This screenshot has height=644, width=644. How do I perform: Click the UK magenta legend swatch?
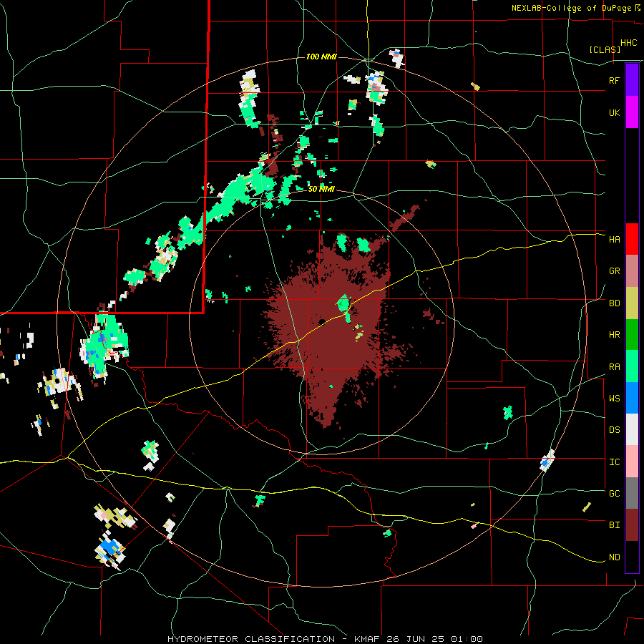pyautogui.click(x=632, y=112)
